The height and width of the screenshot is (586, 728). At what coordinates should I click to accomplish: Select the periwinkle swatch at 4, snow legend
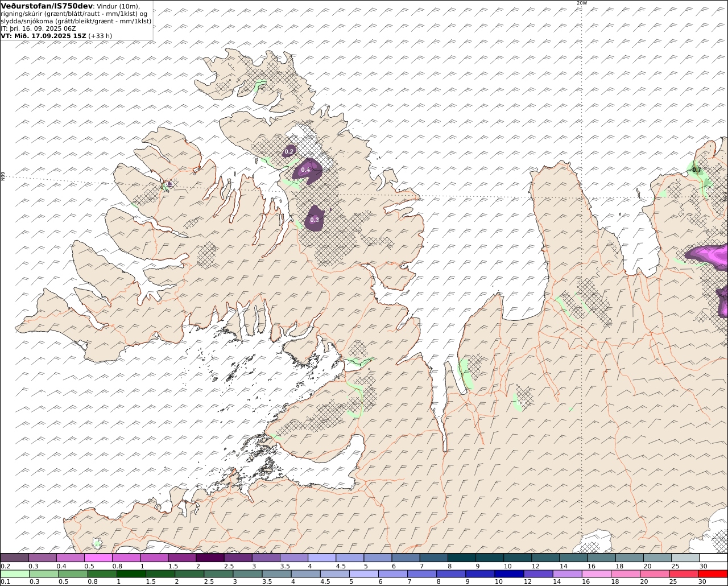322,558
